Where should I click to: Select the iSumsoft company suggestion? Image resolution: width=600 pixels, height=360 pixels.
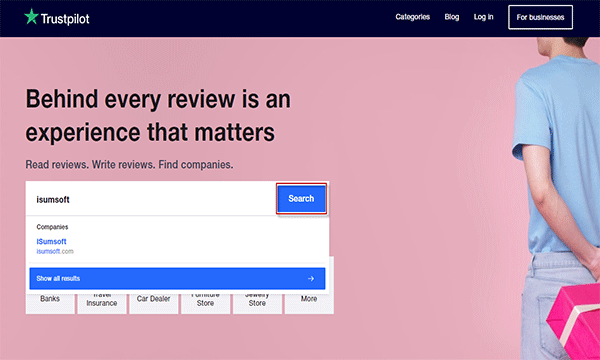(51, 241)
